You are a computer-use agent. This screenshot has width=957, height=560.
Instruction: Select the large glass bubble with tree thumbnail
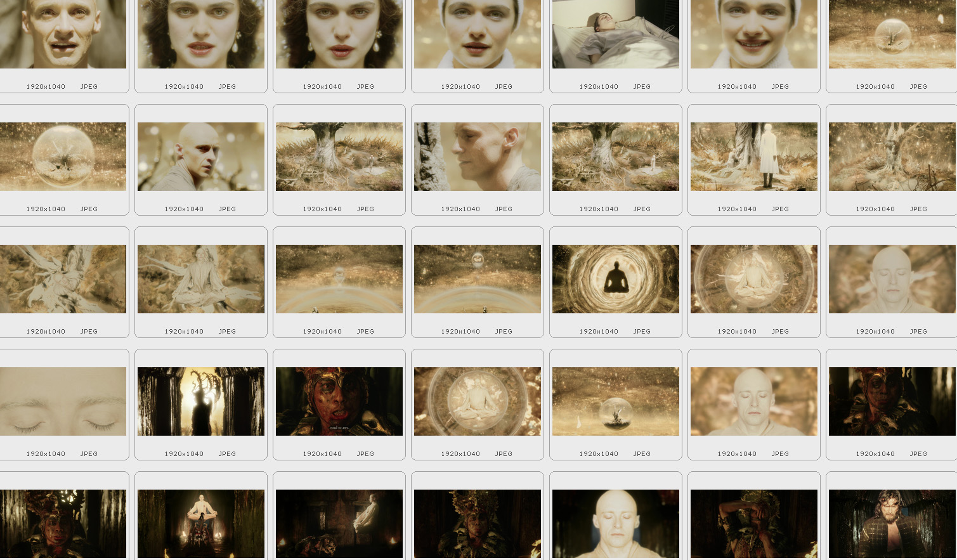click(x=63, y=157)
